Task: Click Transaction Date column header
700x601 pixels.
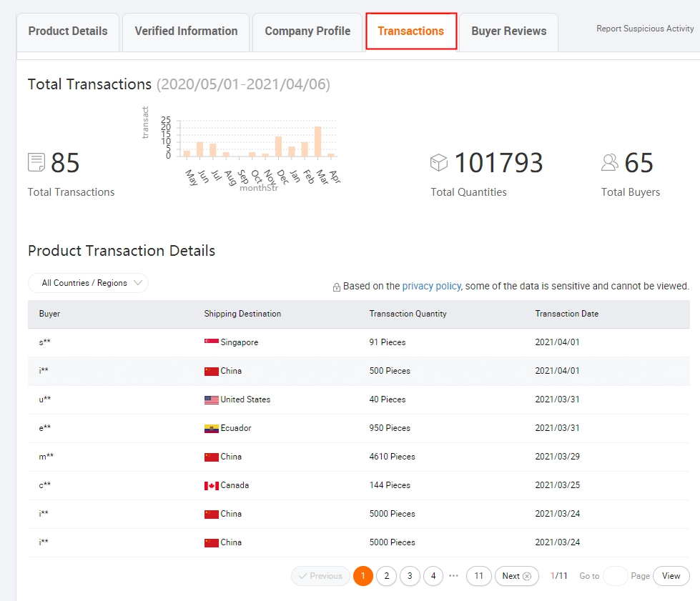Action: tap(566, 314)
